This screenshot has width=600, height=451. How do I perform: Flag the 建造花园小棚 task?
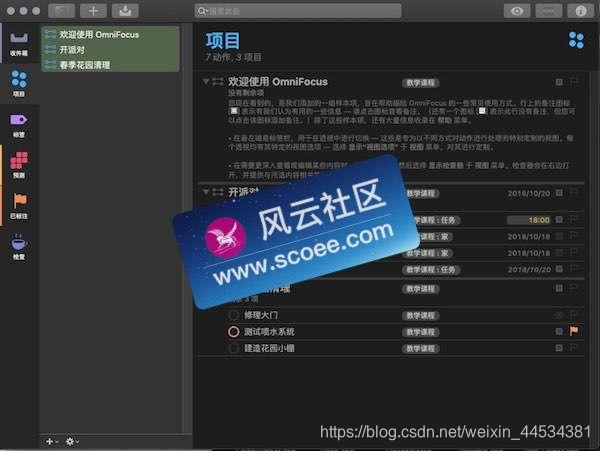574,347
